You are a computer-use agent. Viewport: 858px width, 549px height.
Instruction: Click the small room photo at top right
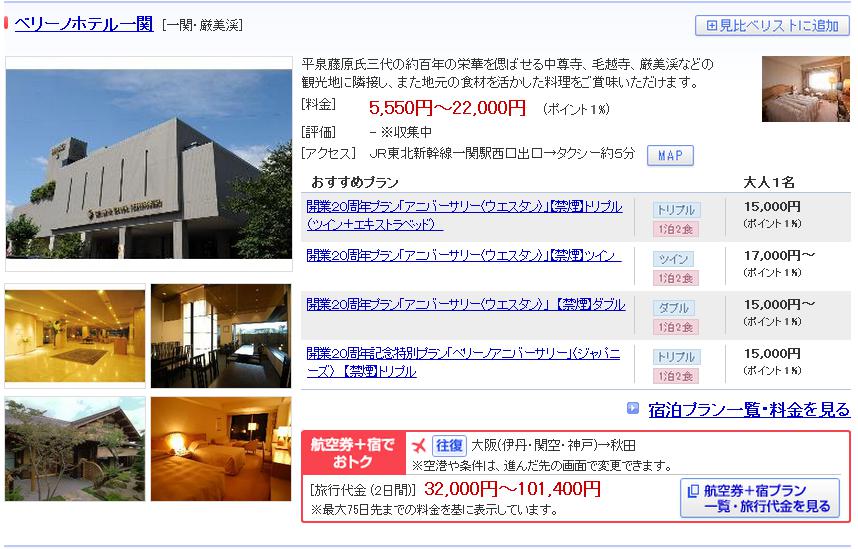pos(805,89)
